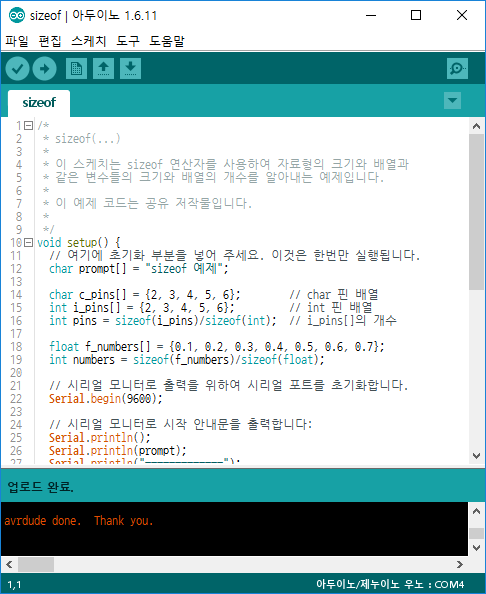Click the editor scroll down arrow
Viewport: 486px width, 594px height.
pyautogui.click(x=477, y=455)
